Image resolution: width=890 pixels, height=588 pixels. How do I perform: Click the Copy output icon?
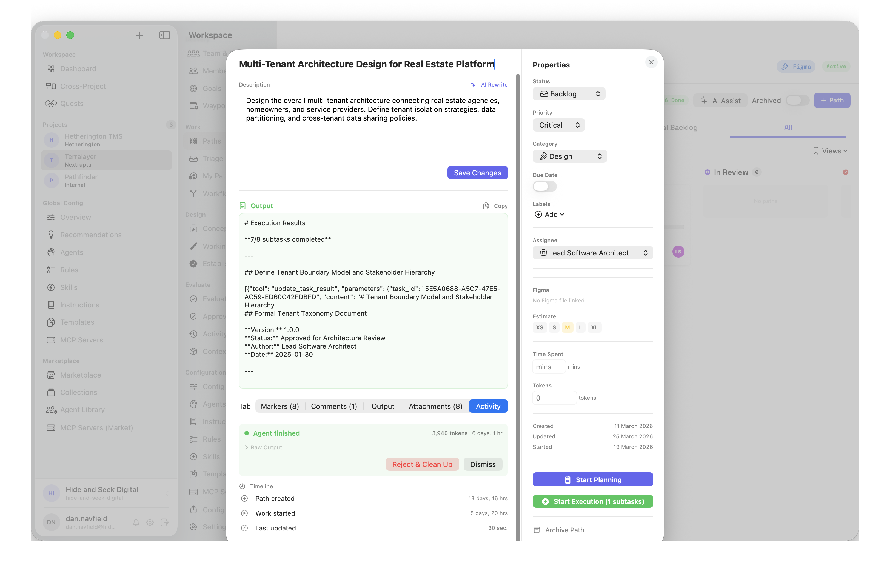tap(486, 206)
